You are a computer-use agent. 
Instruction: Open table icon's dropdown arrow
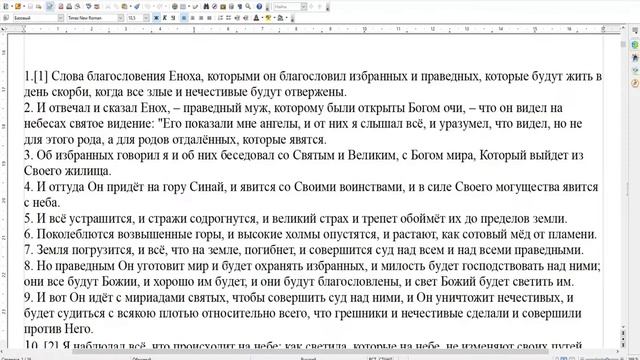189,7
